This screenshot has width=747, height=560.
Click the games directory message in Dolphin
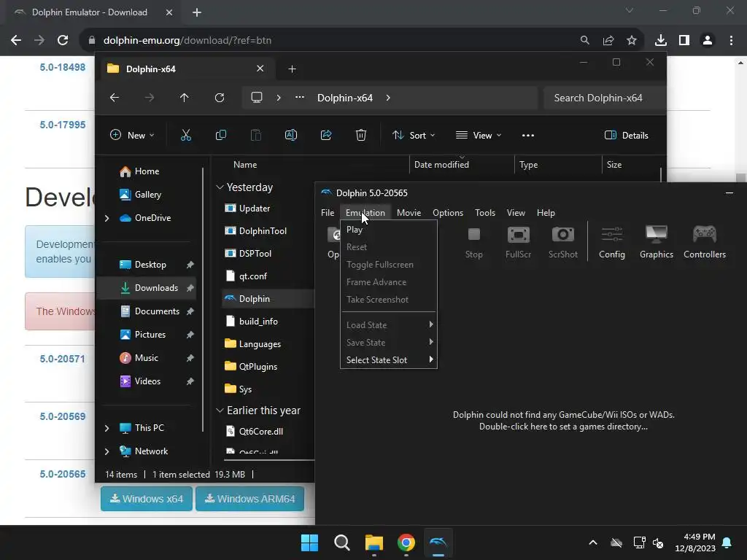pos(563,421)
